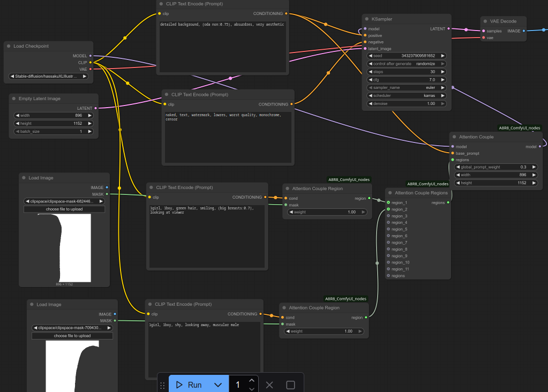Collapse the Load Image node with mask-682446 file
This screenshot has width=548, height=392.
24,178
